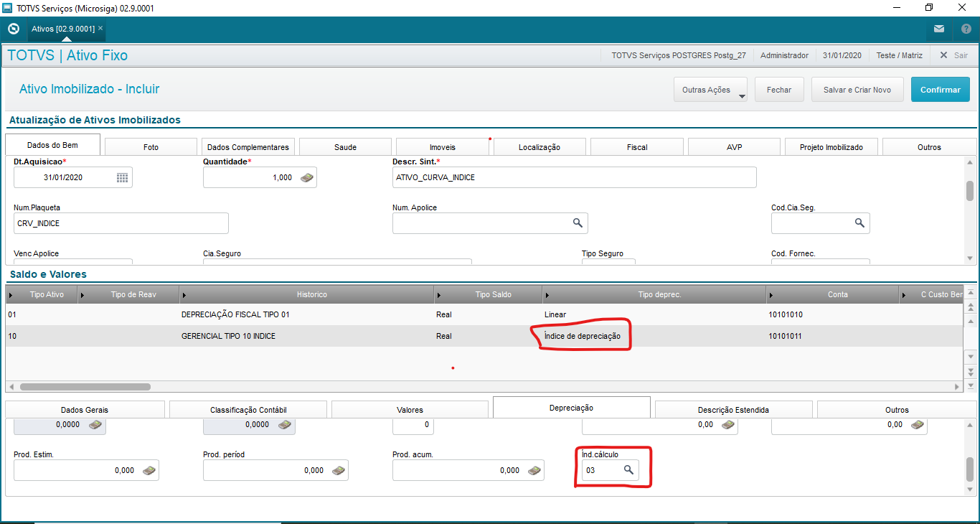
Task: Open the Dados Complementares tab
Action: click(248, 147)
